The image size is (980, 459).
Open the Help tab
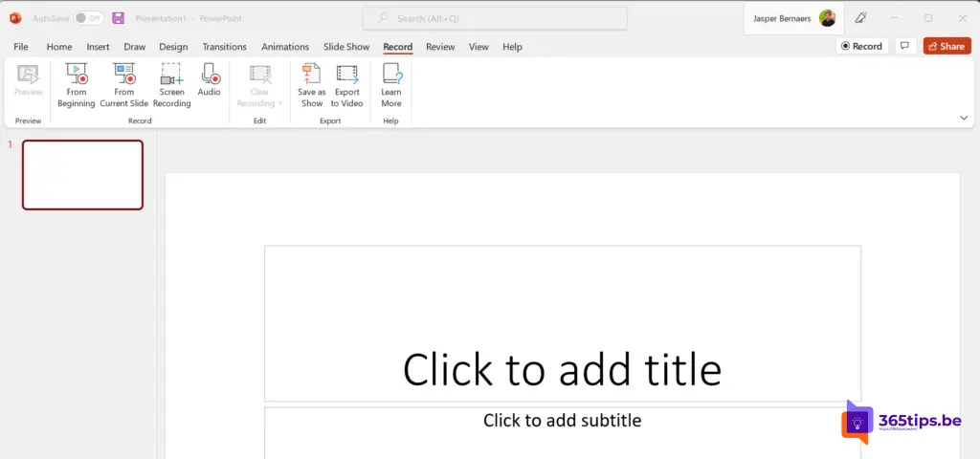coord(512,47)
